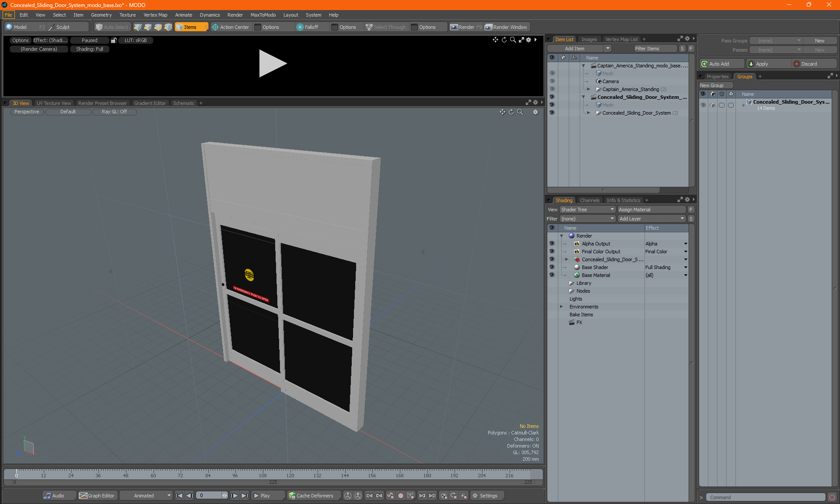Expand Concealed_Sliding_Door_System group item
This screenshot has width=840, height=504.
point(588,113)
